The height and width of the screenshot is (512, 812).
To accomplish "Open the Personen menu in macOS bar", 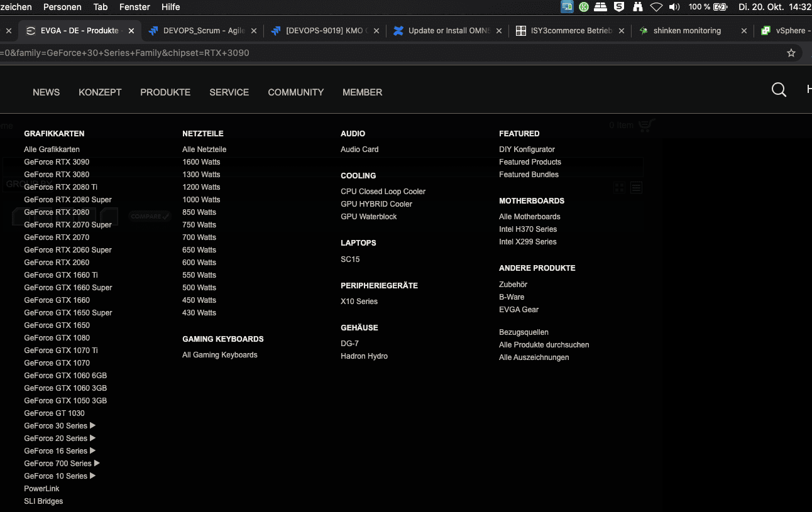I will [62, 7].
